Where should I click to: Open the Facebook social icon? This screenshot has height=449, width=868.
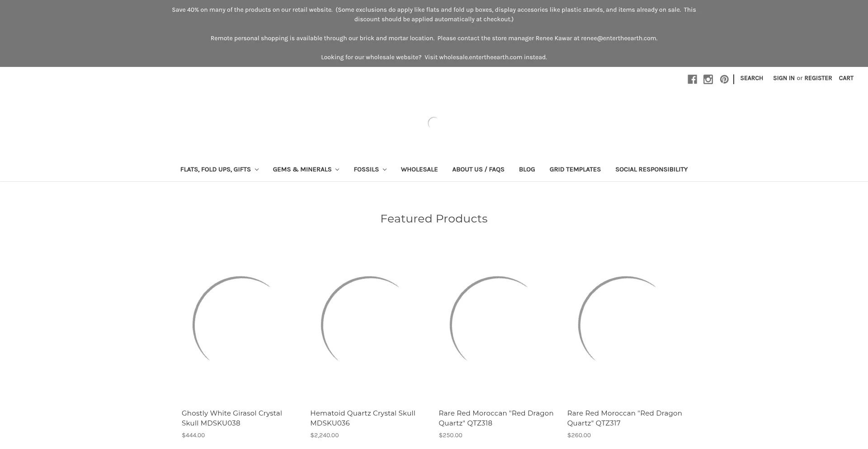(x=692, y=80)
